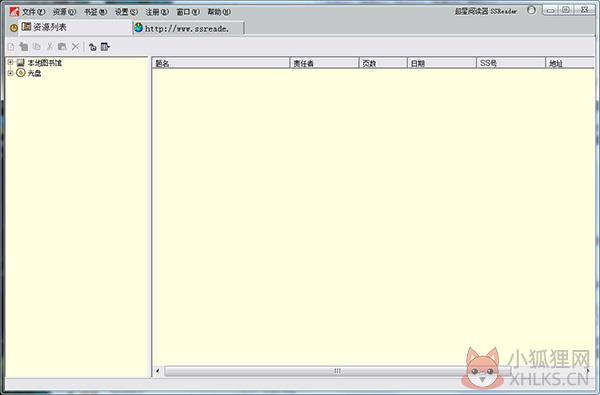
Task: Click the local library computer icon
Action: (x=21, y=62)
